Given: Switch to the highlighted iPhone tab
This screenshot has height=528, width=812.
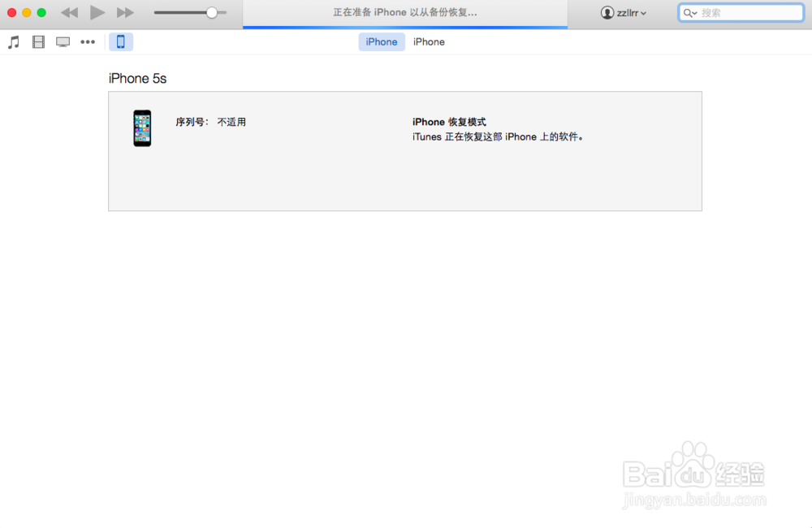Looking at the screenshot, I should [381, 41].
